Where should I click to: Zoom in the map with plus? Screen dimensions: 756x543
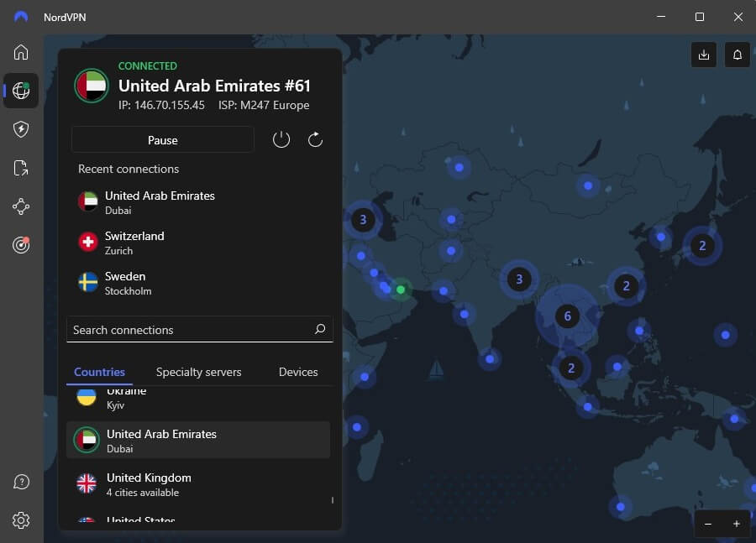point(736,524)
